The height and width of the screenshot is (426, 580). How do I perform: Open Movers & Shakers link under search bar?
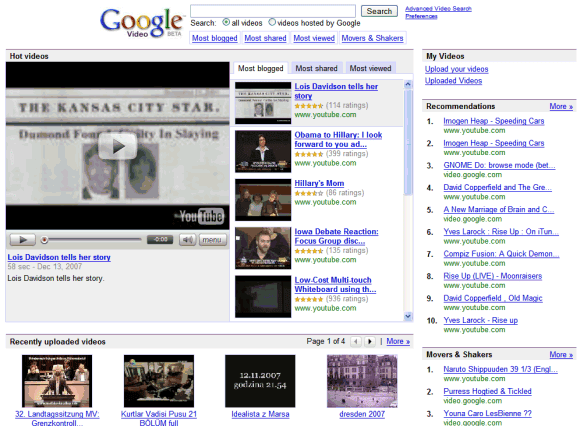[x=372, y=38]
